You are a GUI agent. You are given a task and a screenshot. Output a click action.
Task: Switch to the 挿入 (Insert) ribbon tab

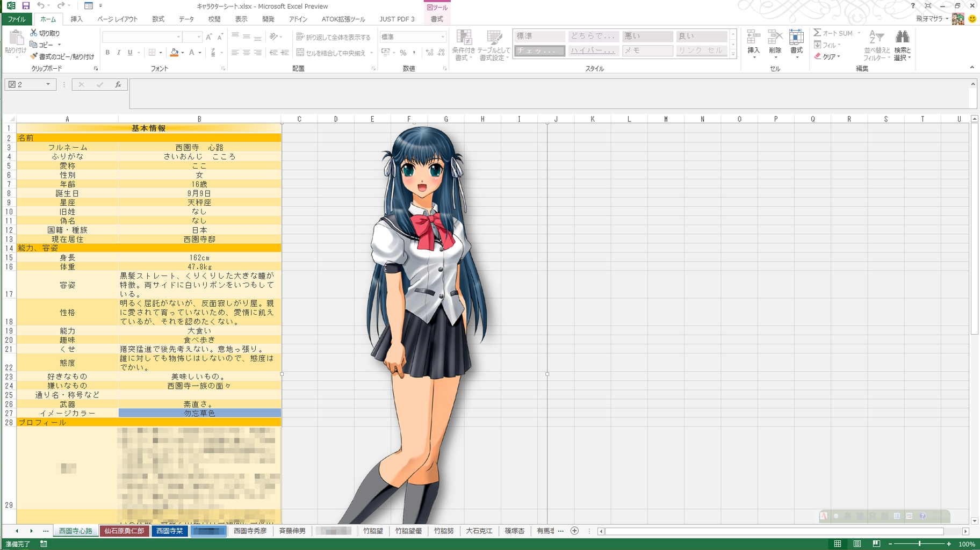[77, 19]
